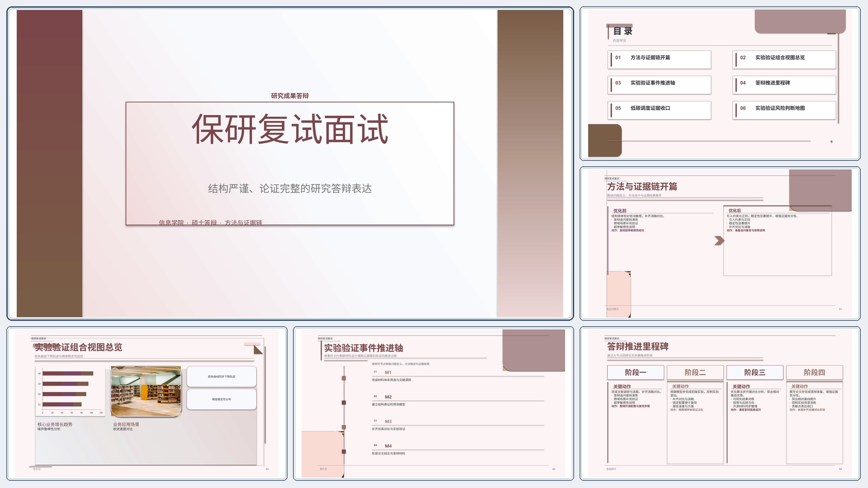Click contents entry 06 实验验证风险判断地图

tap(784, 110)
